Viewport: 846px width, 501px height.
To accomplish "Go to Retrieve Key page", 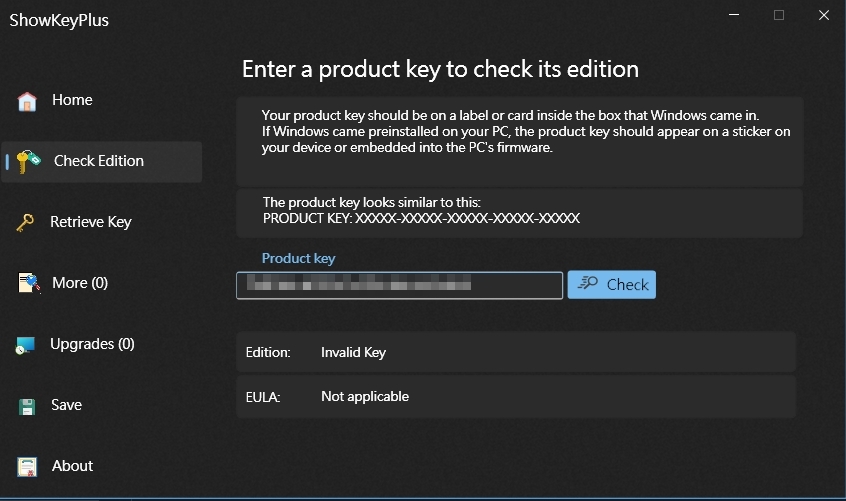I will tap(91, 222).
